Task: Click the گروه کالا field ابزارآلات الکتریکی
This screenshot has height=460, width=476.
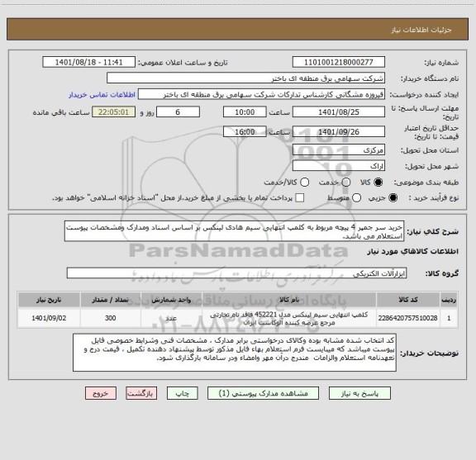Action: click(237, 273)
